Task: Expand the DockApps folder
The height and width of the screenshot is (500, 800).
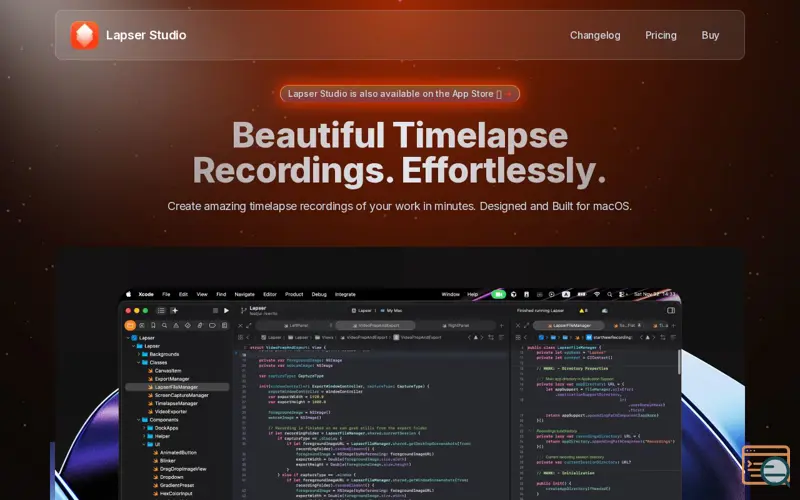Action: click(x=144, y=428)
